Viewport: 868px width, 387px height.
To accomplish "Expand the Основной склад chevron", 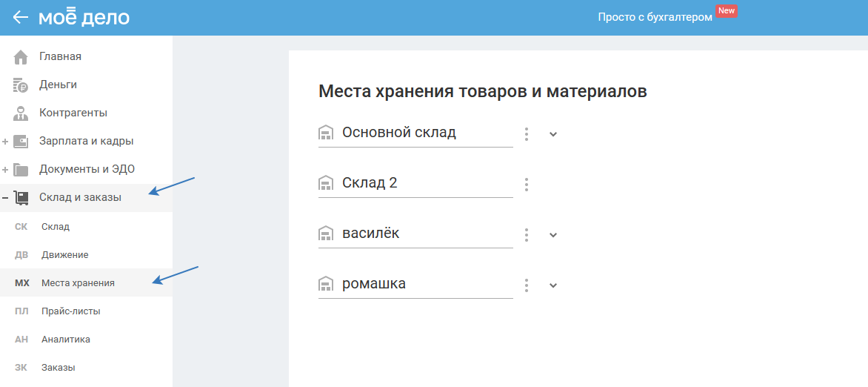I will (552, 134).
